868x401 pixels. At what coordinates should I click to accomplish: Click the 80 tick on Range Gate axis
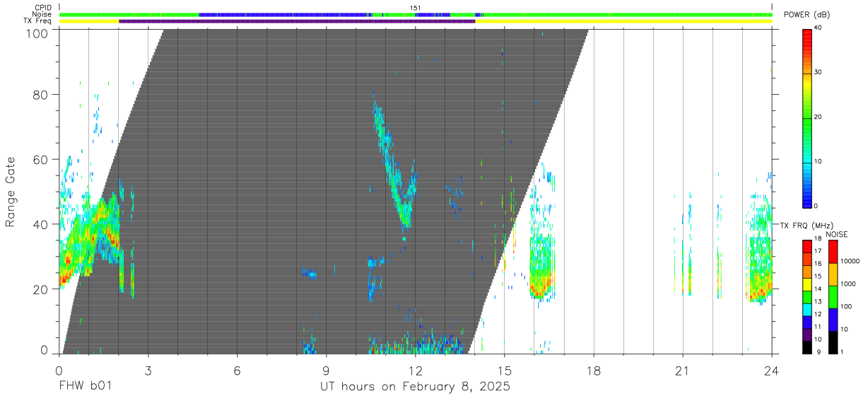coord(40,94)
